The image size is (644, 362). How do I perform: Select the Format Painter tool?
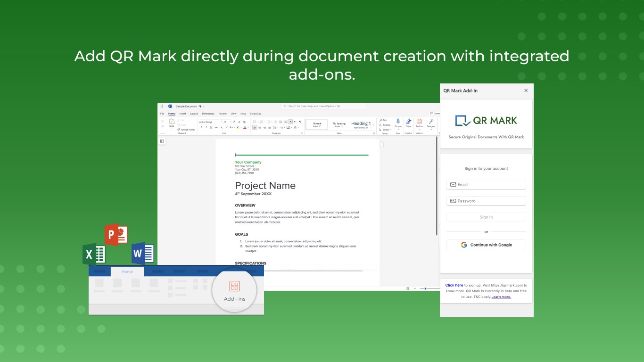pos(186,130)
